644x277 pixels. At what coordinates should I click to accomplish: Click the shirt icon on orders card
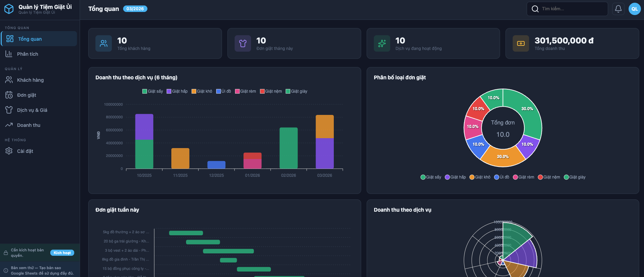pos(243,43)
